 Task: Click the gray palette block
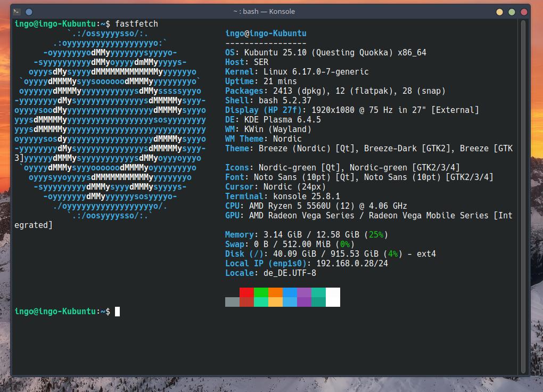(232, 302)
